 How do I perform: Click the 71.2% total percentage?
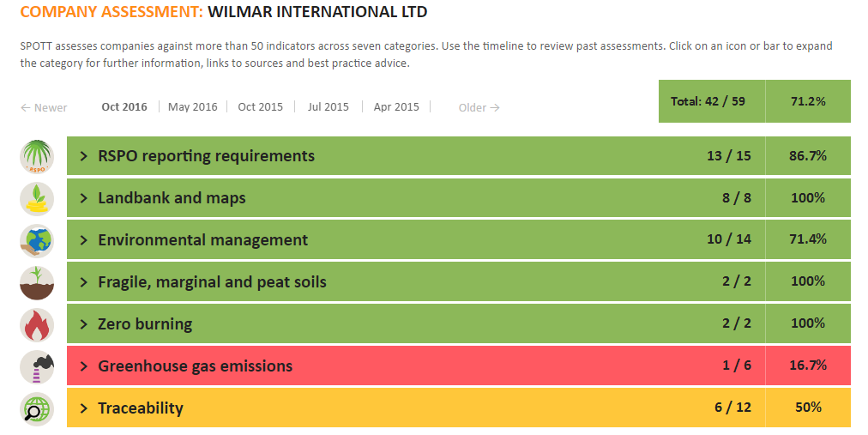tap(808, 101)
